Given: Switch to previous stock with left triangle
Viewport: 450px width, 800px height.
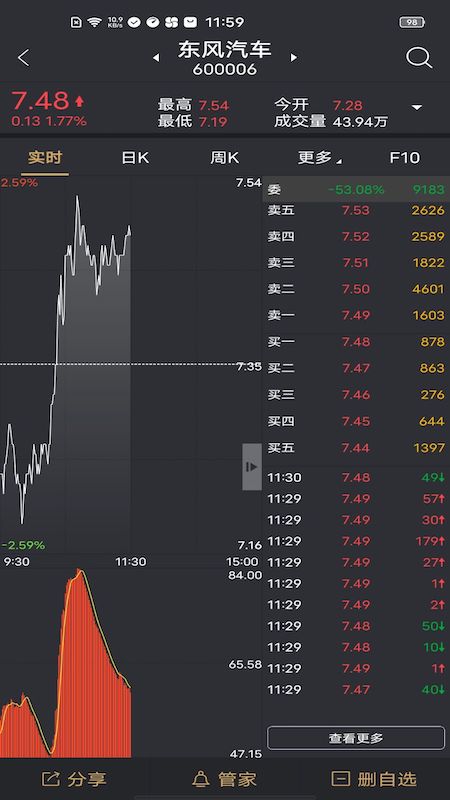Looking at the screenshot, I should [x=156, y=58].
